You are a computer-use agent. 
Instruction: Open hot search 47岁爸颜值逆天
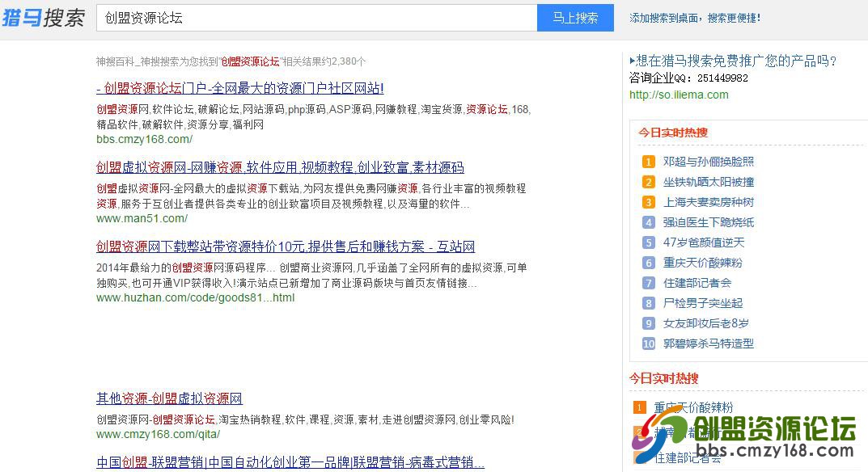tap(704, 242)
